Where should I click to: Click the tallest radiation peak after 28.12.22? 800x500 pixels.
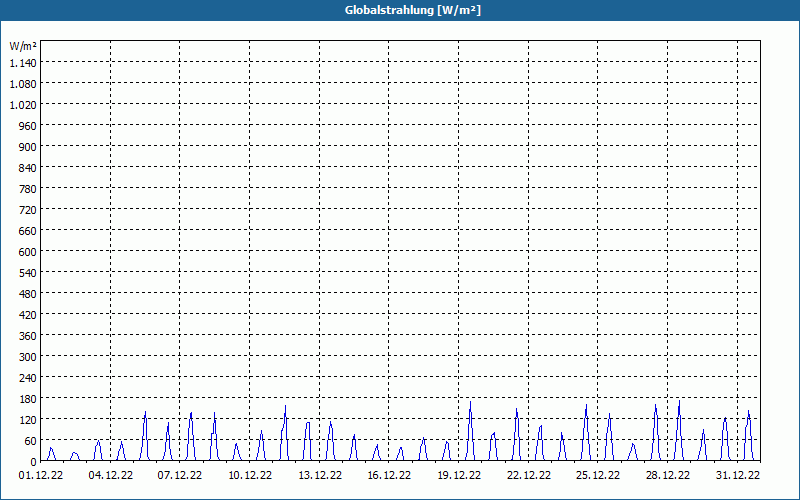[679, 431]
